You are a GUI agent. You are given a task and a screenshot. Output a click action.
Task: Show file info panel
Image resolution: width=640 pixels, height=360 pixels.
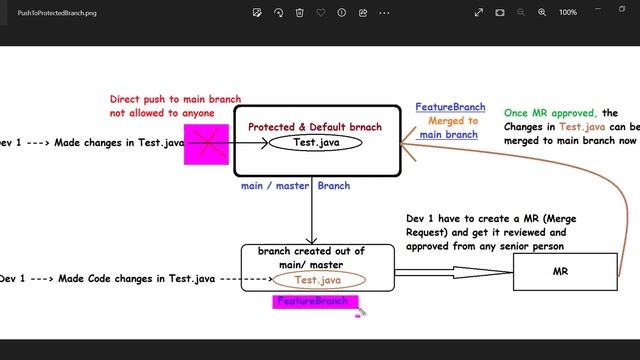point(342,13)
